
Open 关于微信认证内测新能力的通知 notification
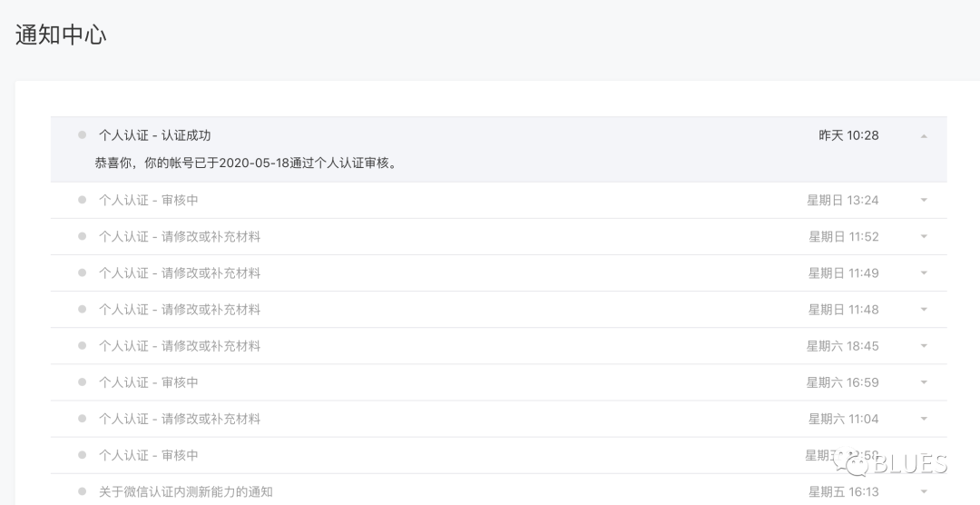click(185, 491)
